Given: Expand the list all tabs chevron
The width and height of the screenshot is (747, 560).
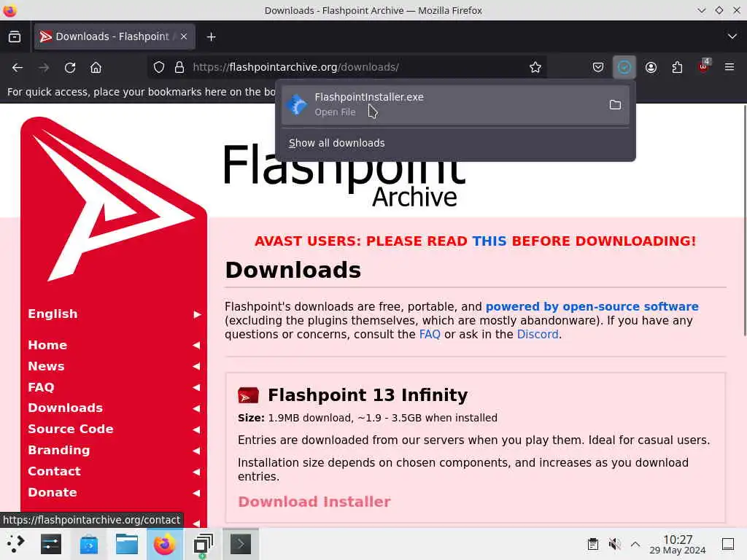Looking at the screenshot, I should click(732, 36).
